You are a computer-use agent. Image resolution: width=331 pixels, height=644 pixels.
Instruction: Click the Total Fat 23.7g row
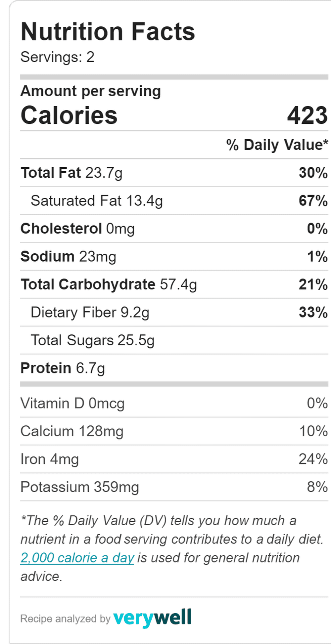pos(174,173)
